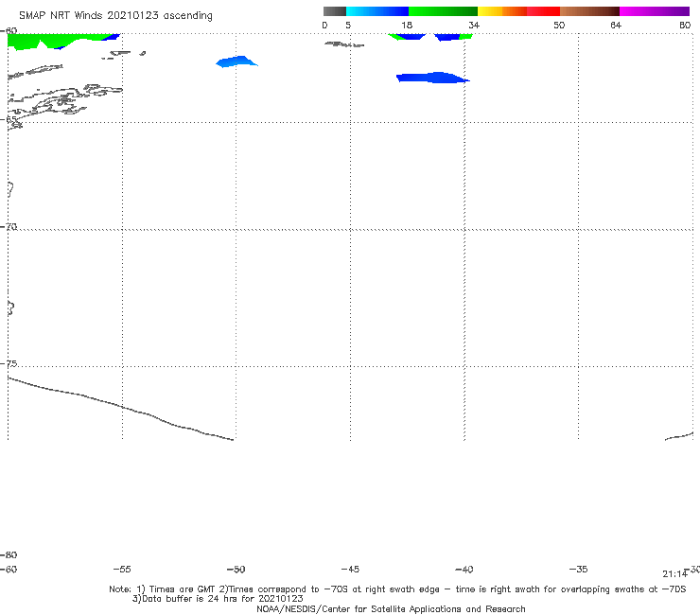Click the note line starting 'Note: 1) Times are GMT'
Viewport: 700px width, 615px height.
pyautogui.click(x=397, y=589)
